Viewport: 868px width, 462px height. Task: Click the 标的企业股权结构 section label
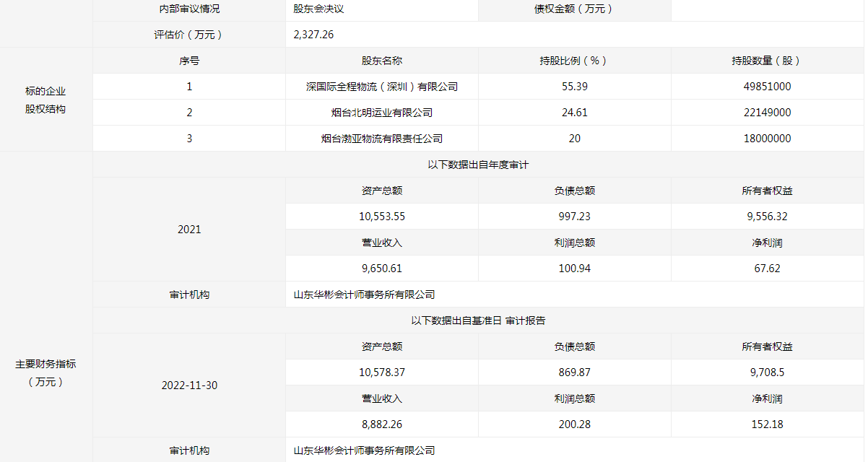(45, 100)
